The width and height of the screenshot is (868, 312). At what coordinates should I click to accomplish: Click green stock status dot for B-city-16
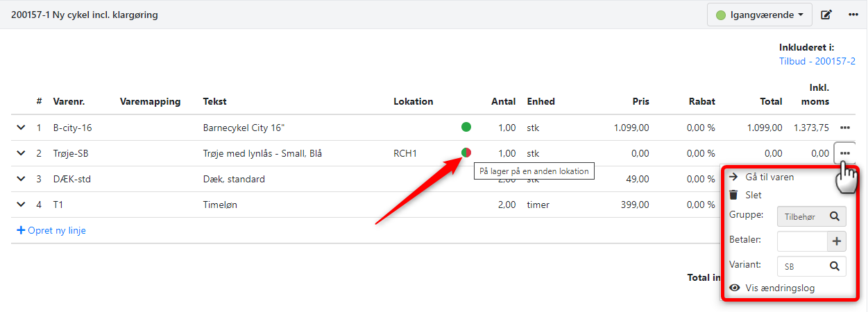(466, 127)
